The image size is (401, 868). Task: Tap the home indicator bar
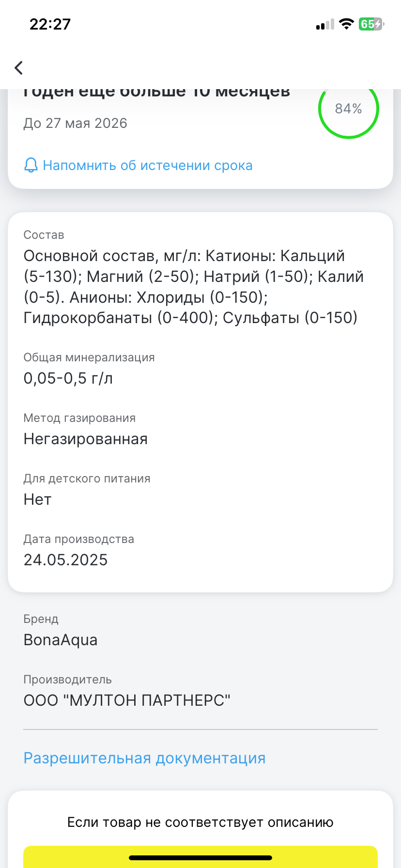pos(200,858)
